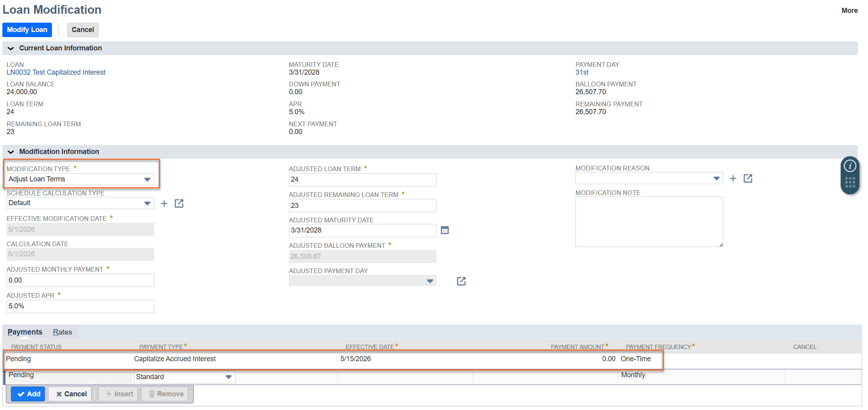Click the grid dots icon below info icon

[850, 183]
